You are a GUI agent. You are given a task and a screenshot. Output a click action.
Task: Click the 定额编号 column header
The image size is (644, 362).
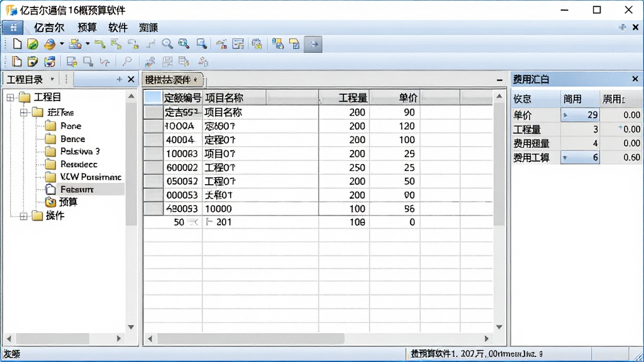tap(182, 97)
